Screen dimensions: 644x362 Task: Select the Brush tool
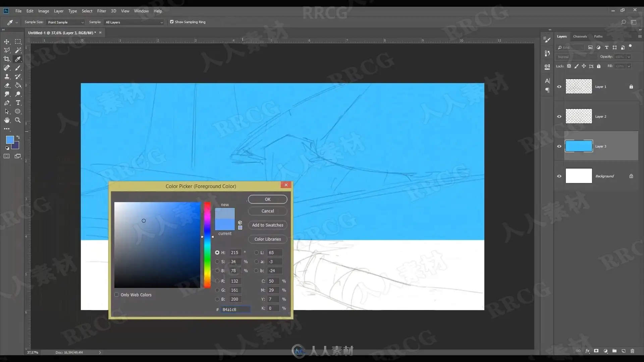tap(18, 68)
